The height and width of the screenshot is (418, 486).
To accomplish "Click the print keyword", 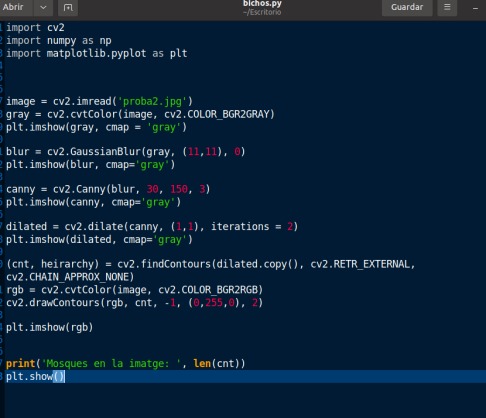I will tap(21, 364).
